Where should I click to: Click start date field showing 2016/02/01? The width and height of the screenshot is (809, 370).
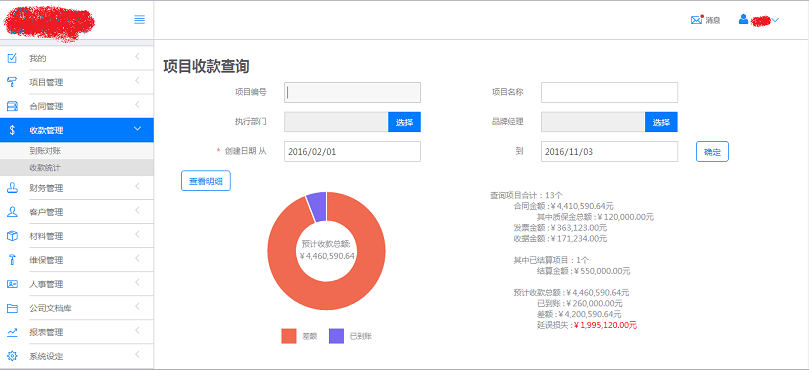point(352,152)
